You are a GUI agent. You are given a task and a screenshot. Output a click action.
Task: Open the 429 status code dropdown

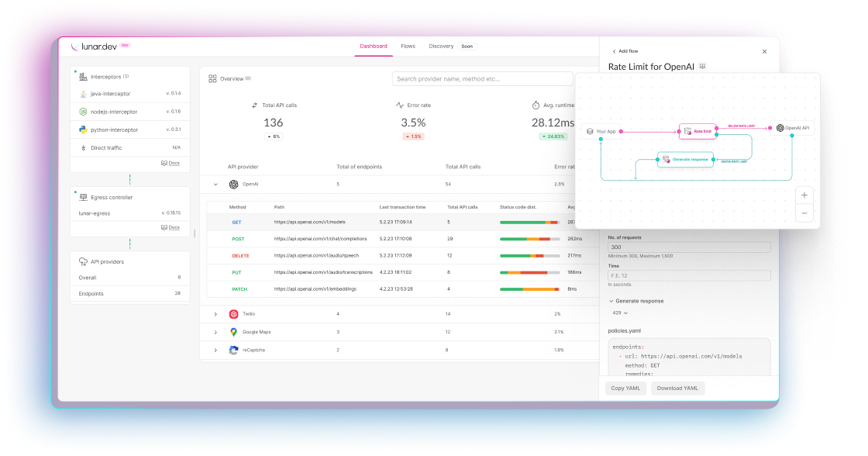point(620,313)
